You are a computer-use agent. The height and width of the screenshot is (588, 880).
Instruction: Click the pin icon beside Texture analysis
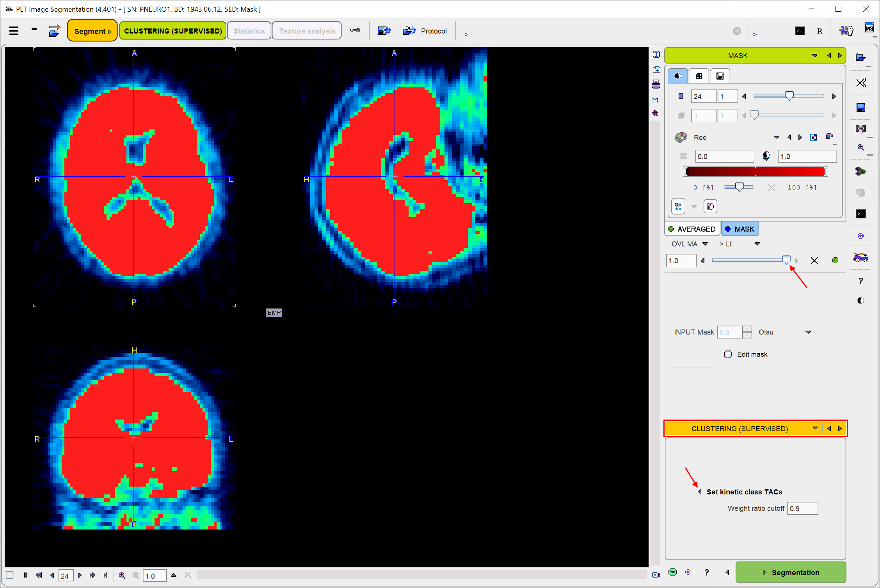[355, 30]
